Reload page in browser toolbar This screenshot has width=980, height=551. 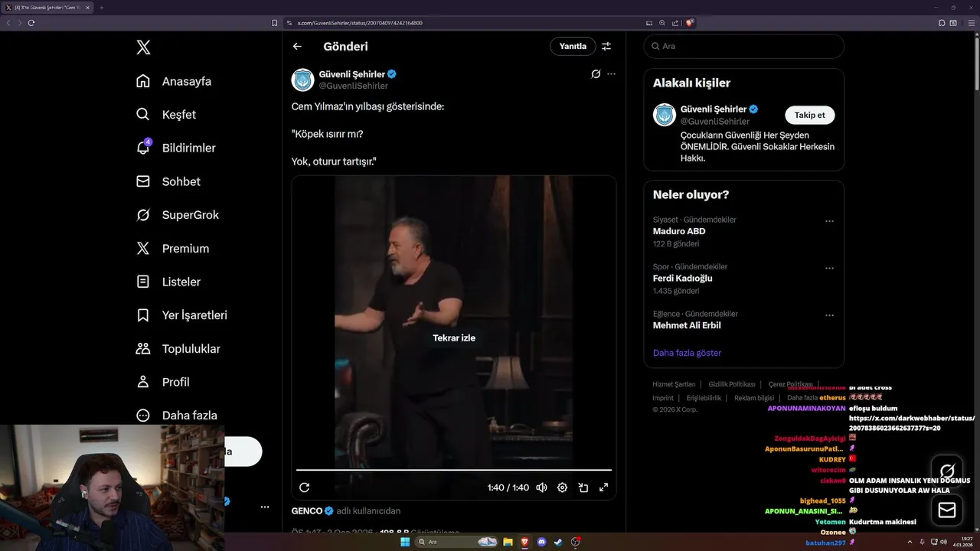coord(31,23)
